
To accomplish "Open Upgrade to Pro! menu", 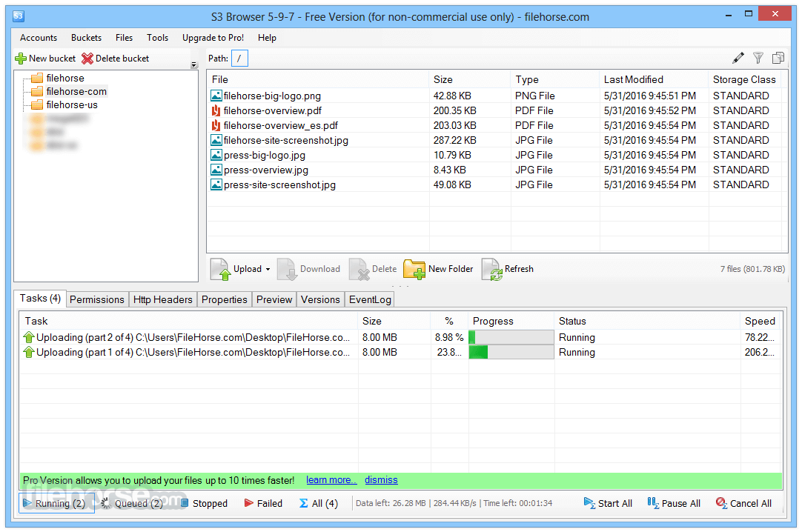I will point(213,38).
